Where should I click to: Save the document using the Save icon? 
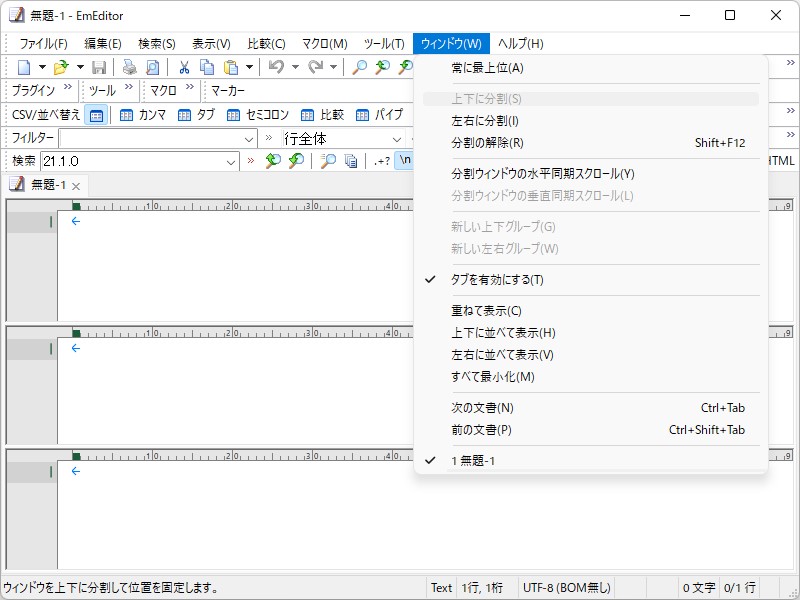(99, 66)
